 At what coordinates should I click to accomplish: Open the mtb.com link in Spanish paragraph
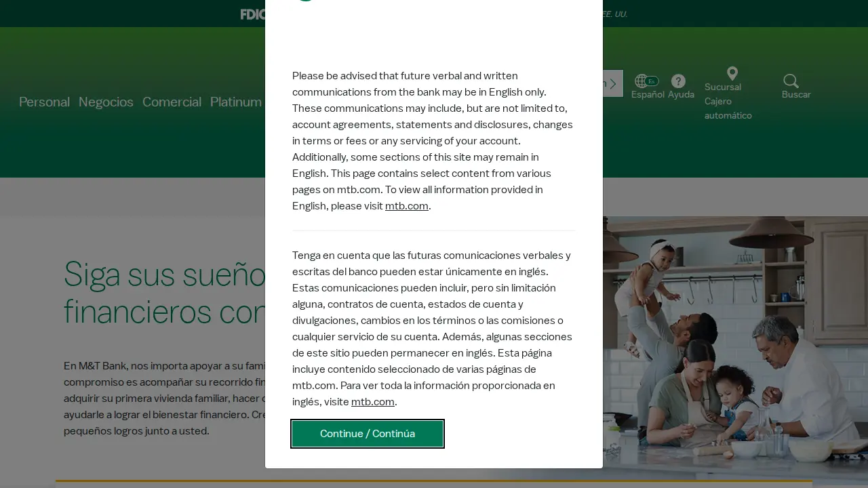(373, 402)
